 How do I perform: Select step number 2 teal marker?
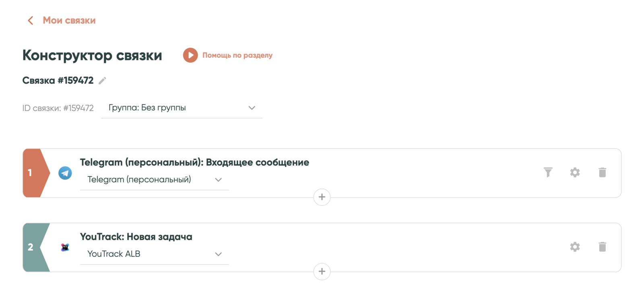[33, 247]
